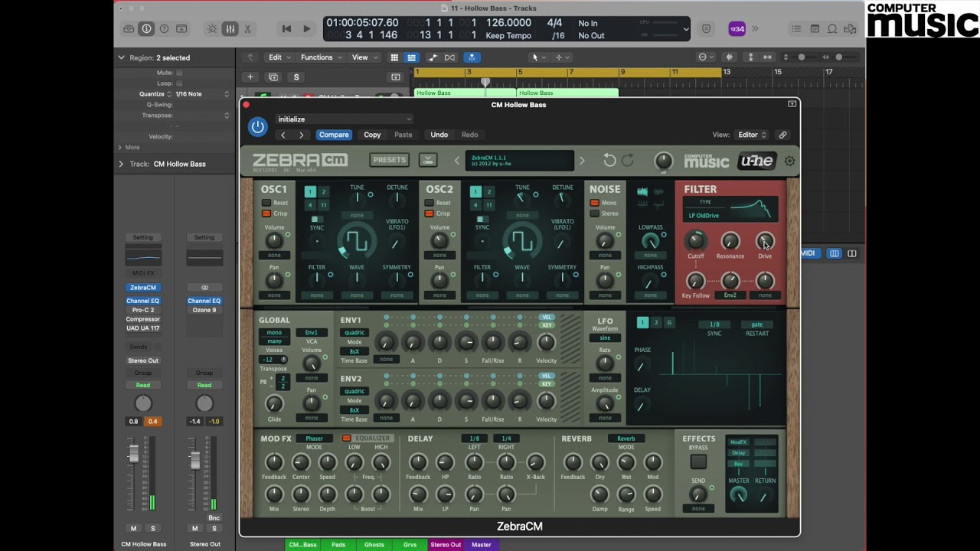This screenshot has height=551, width=980.
Task: Open the media Browsers icon
Action: (x=850, y=29)
